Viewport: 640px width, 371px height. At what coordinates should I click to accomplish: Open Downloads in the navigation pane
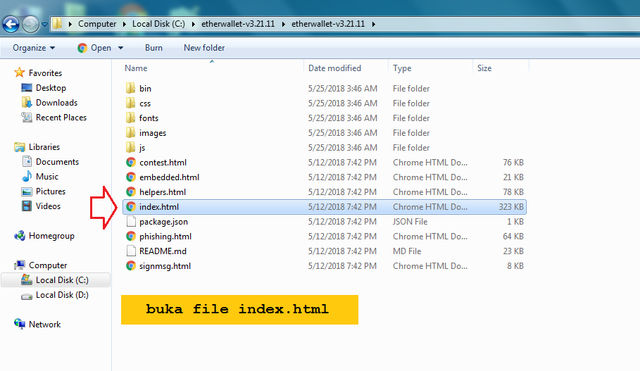pos(56,102)
